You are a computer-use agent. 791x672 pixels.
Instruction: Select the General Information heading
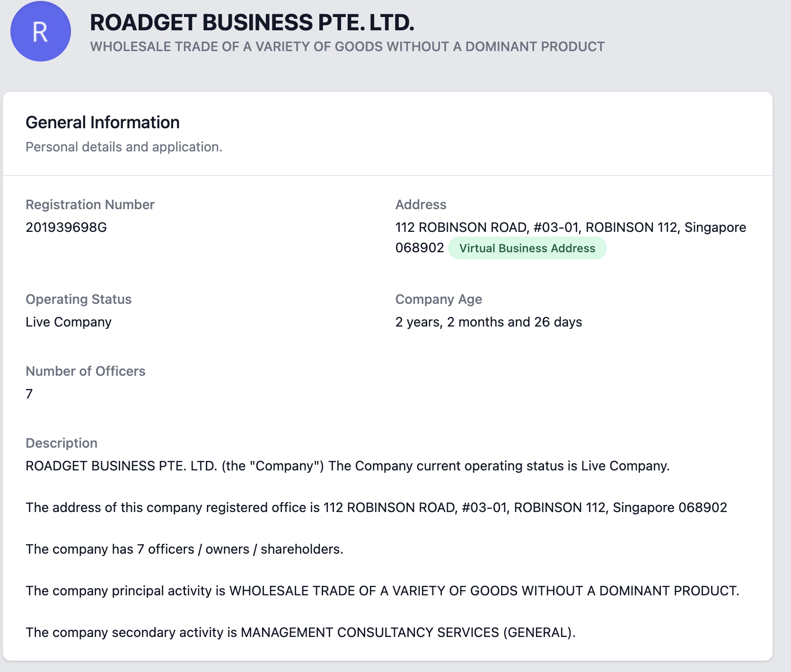click(x=103, y=122)
